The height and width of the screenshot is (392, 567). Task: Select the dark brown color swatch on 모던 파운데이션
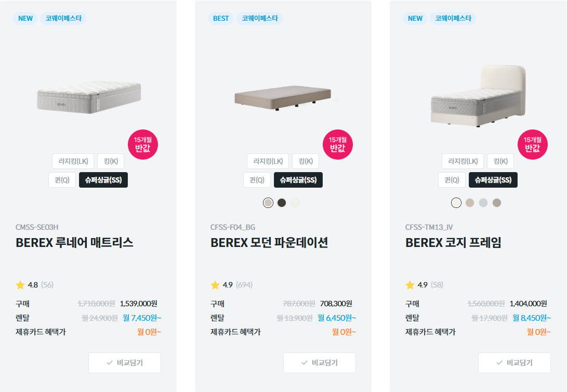coord(281,202)
